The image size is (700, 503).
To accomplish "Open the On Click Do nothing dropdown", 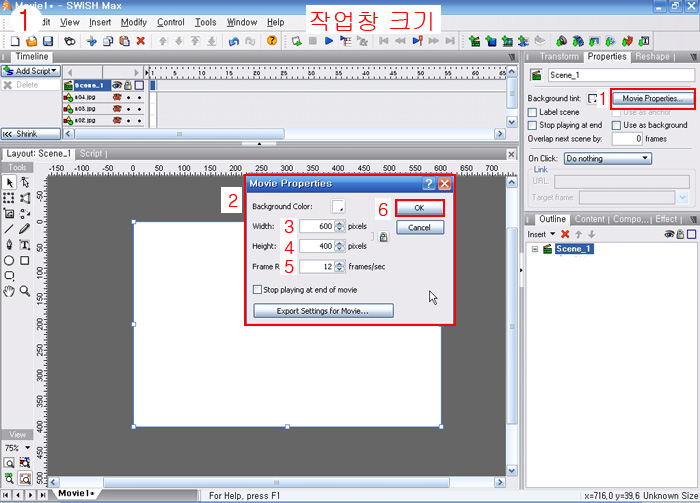I will coord(608,158).
